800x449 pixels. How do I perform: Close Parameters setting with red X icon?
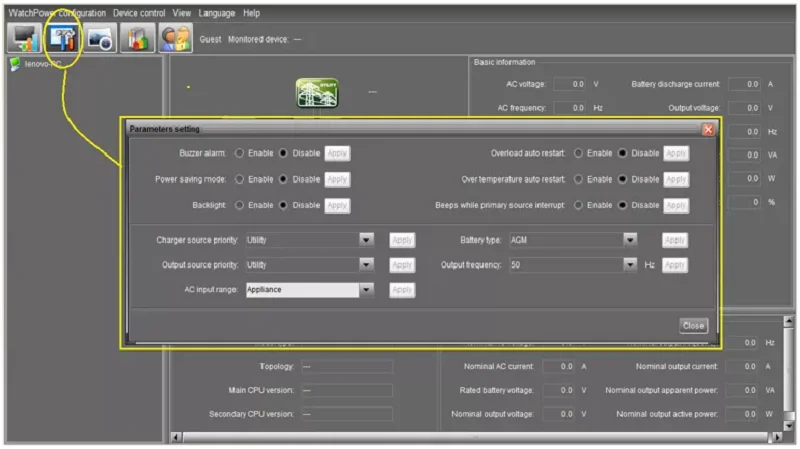(708, 129)
